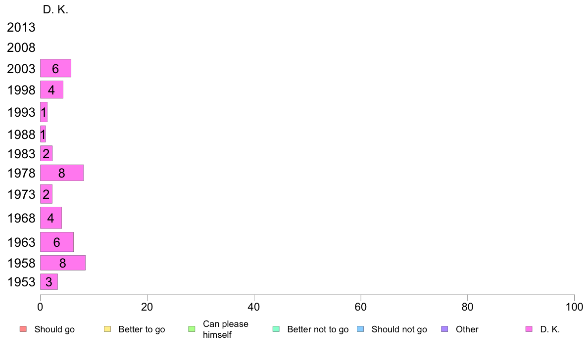This screenshot has width=588, height=364.
Task: Select the pink D. K. legend swatch
Action: [529, 329]
